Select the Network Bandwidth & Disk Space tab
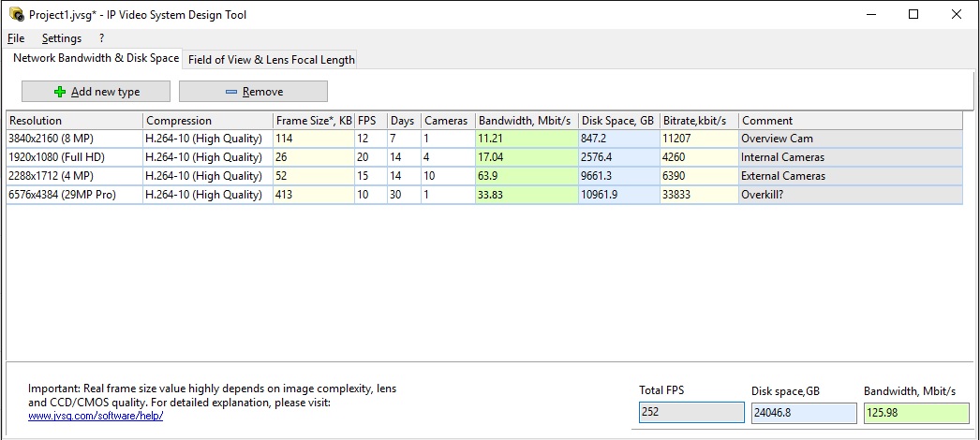The height and width of the screenshot is (440, 980). click(96, 58)
